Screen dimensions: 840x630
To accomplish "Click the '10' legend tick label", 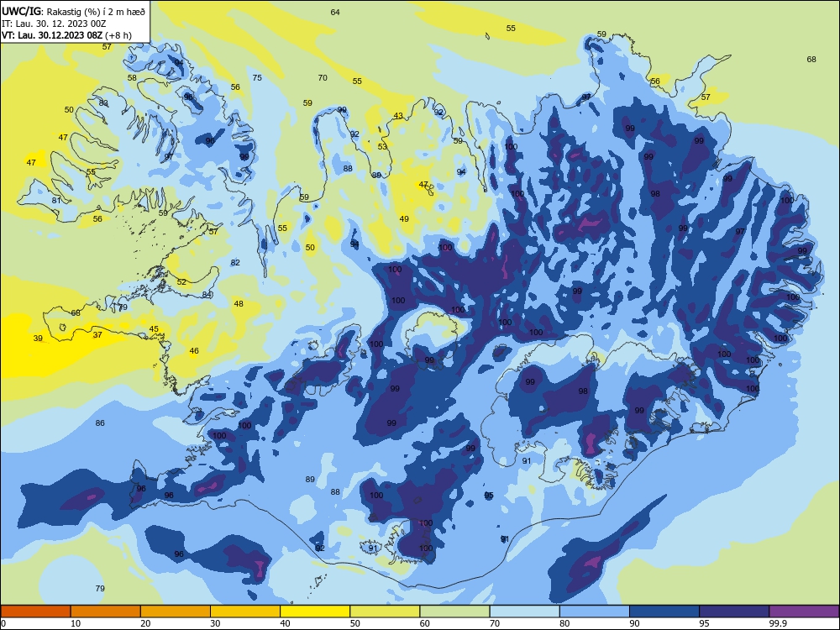I will click(76, 623).
